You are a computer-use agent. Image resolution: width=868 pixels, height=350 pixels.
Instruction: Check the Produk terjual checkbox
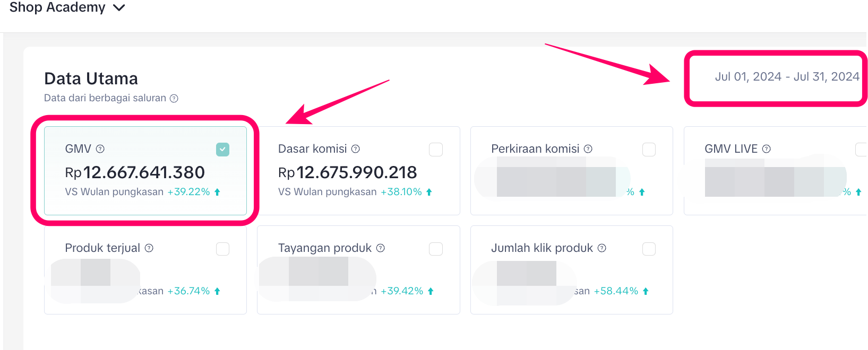[x=223, y=249]
